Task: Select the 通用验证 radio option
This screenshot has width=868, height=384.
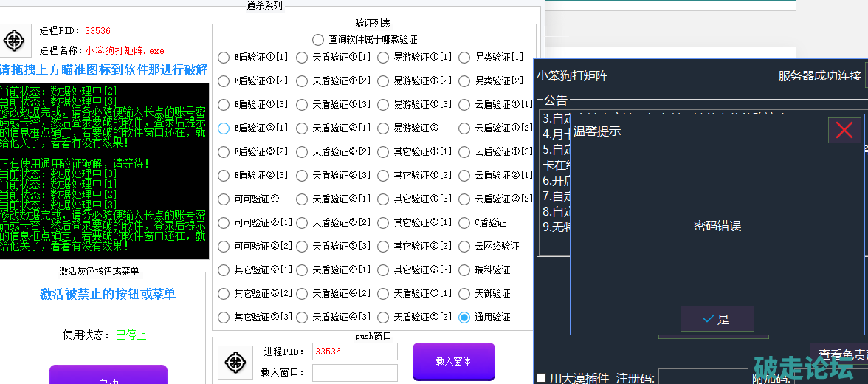Action: pyautogui.click(x=464, y=318)
